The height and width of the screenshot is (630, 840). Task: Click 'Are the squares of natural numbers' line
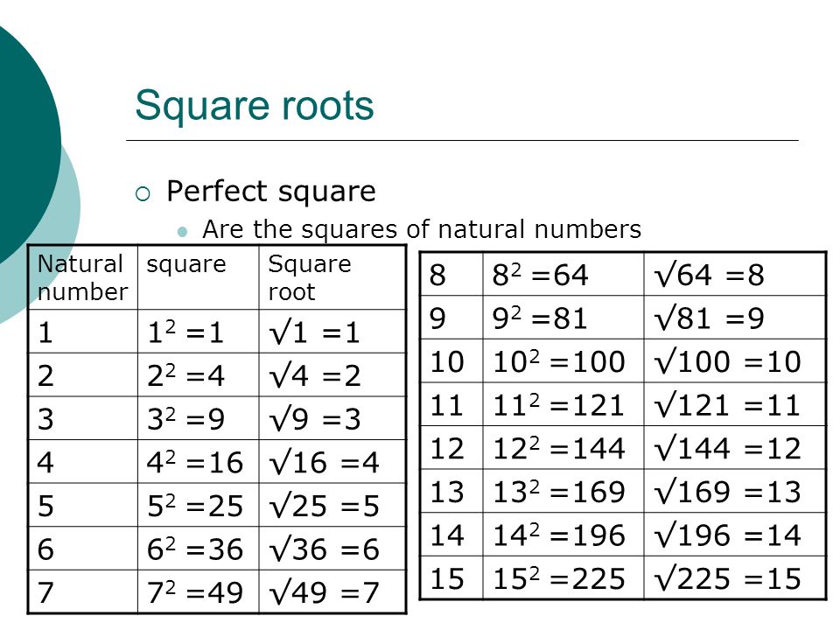[x=422, y=229]
